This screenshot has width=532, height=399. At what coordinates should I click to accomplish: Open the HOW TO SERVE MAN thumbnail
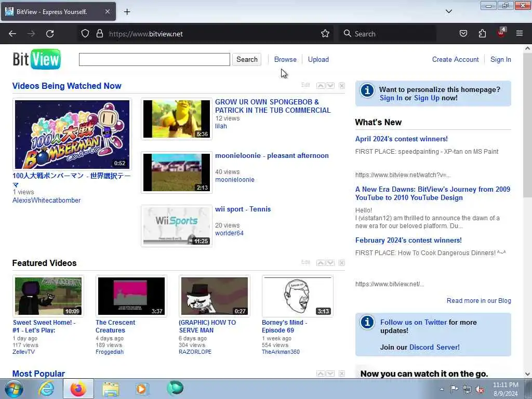click(x=215, y=296)
